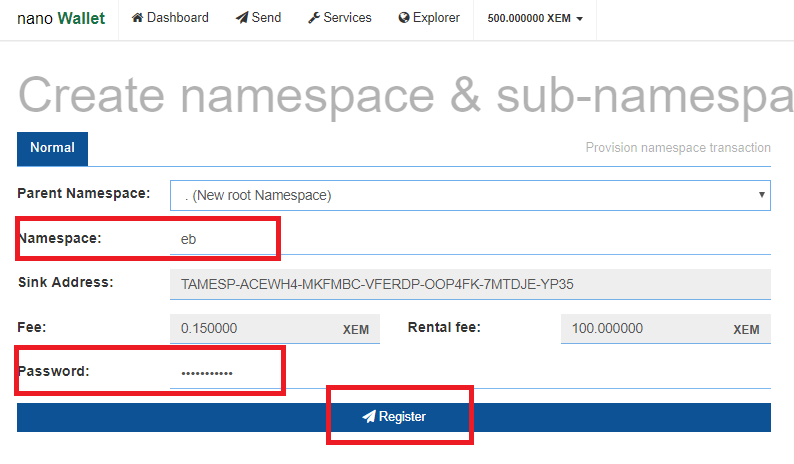Switch to the Normal tab
The width and height of the screenshot is (794, 464).
pyautogui.click(x=52, y=148)
